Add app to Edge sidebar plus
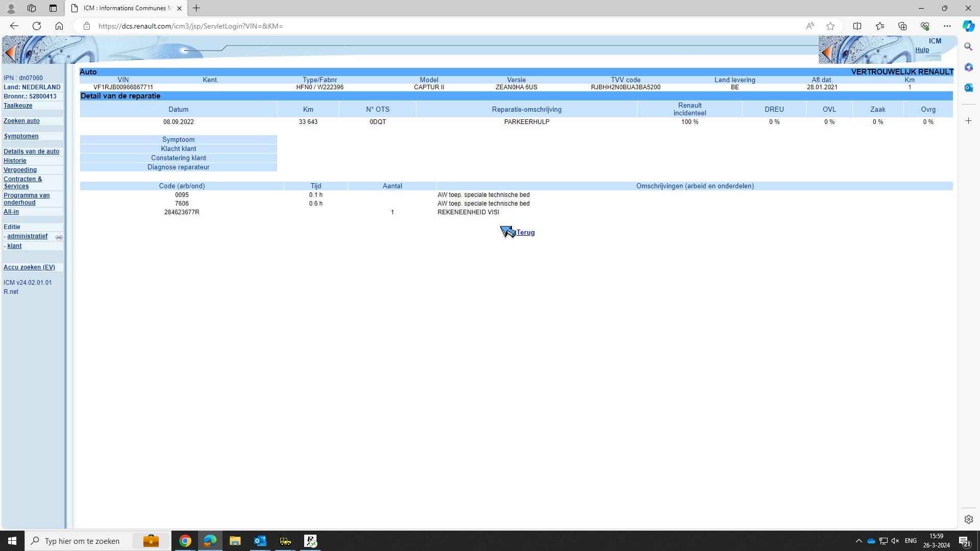980x551 pixels. (969, 121)
